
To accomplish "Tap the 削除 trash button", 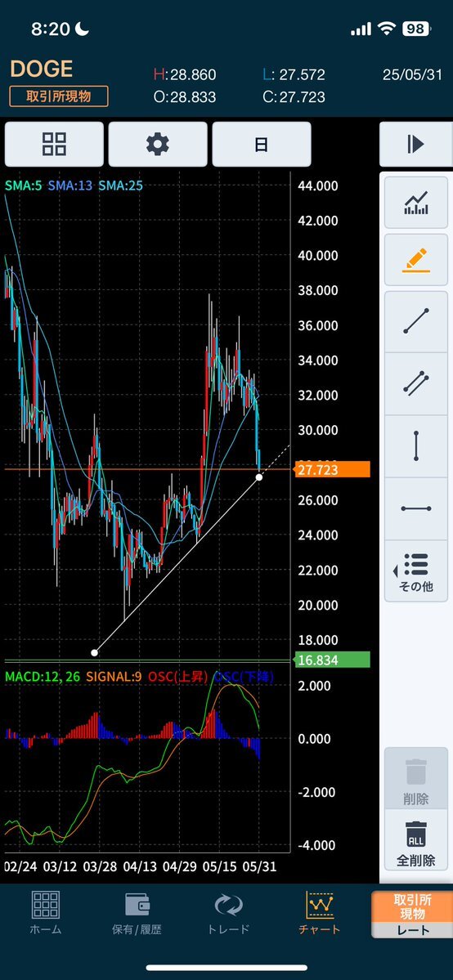I will [416, 779].
